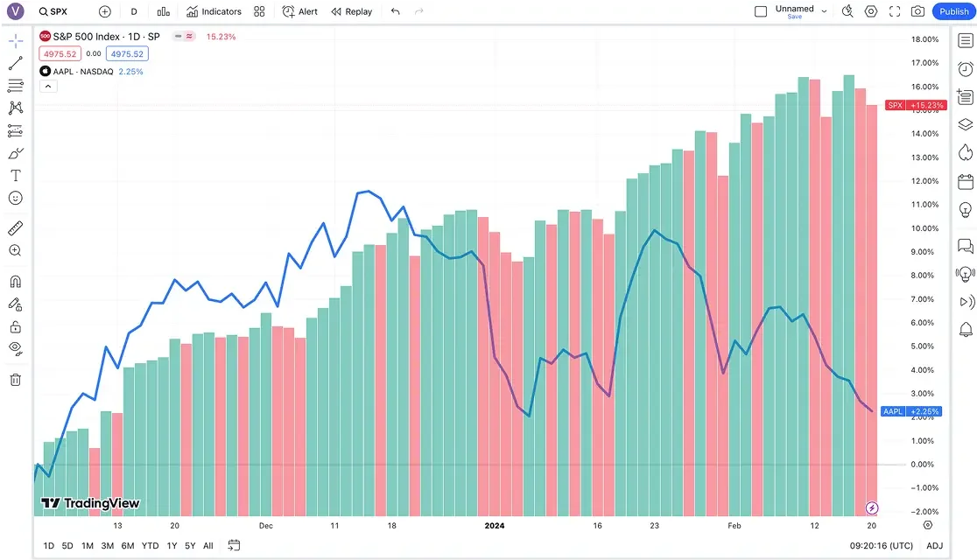This screenshot has height=560, width=977.
Task: Pick the ruler measure tool
Action: click(x=16, y=228)
